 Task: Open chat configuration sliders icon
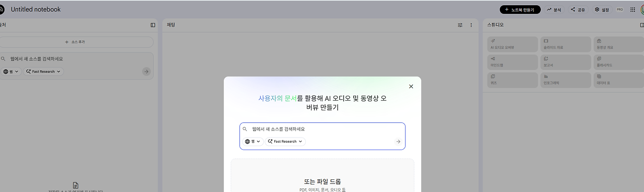point(460,25)
